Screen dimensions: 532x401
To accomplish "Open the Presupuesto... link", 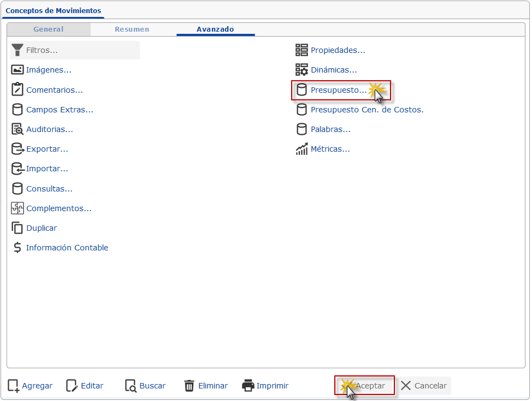I will click(339, 90).
